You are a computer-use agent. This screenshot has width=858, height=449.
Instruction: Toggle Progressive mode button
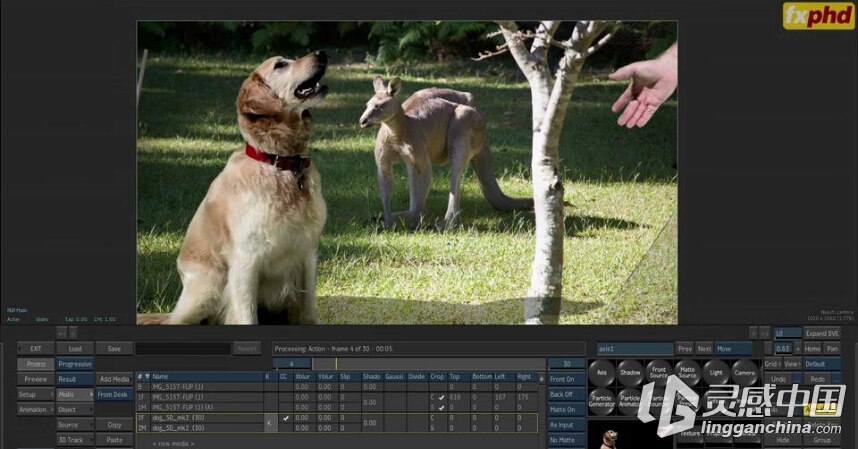pos(75,364)
